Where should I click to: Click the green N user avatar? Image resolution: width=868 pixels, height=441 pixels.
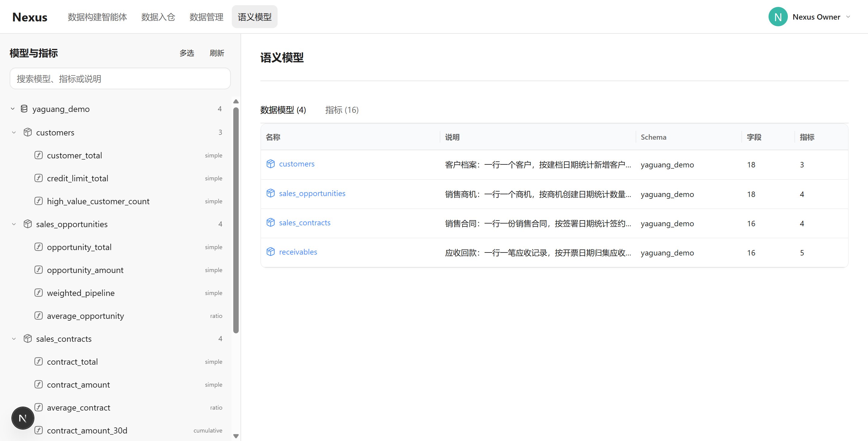pyautogui.click(x=778, y=17)
